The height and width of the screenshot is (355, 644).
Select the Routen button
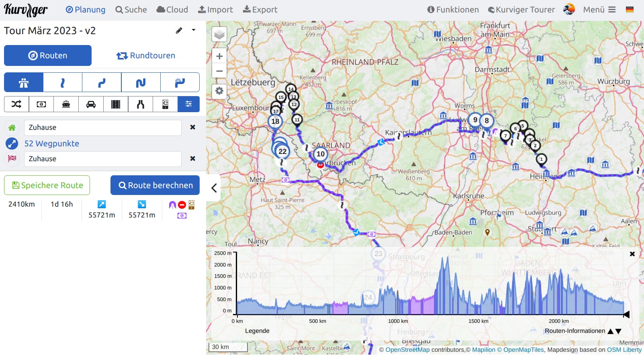point(48,55)
